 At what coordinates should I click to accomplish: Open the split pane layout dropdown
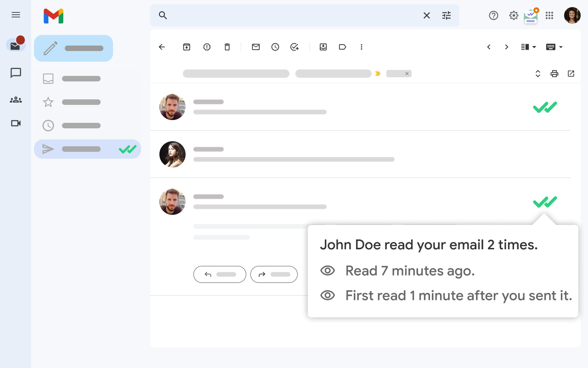[527, 46]
